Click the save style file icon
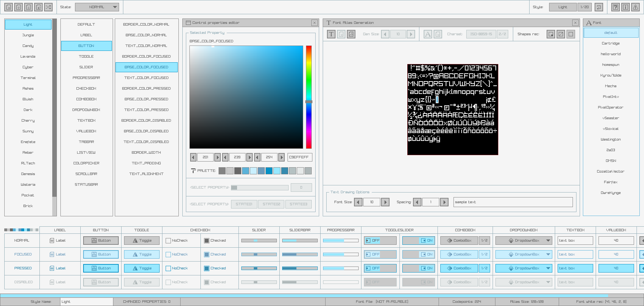Screen dimensions: 644x306 (28, 7)
